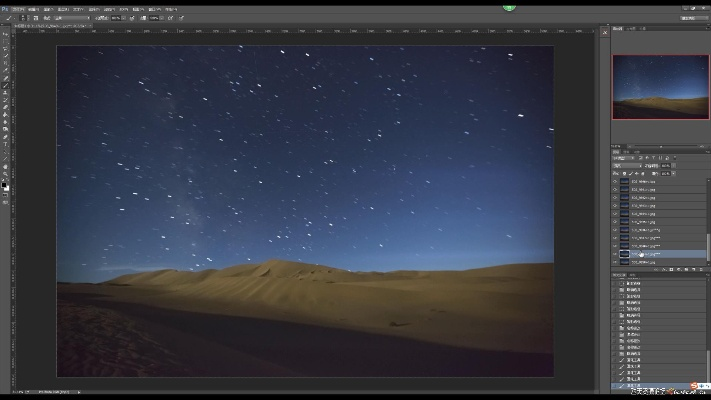Click the delete layer trash button

click(703, 271)
